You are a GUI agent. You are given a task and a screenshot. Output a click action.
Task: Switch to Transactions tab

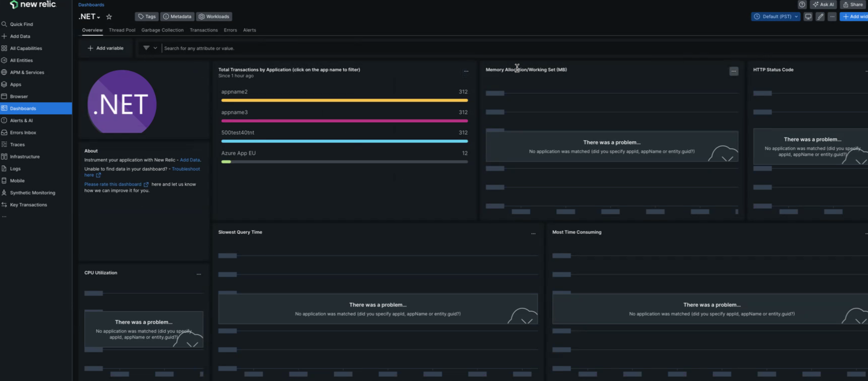204,30
